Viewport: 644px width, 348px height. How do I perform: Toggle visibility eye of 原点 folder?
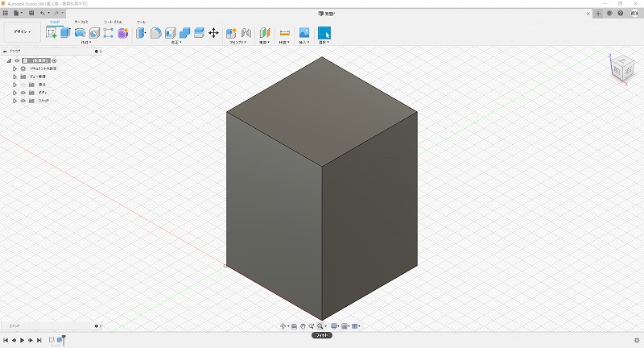pyautogui.click(x=23, y=85)
